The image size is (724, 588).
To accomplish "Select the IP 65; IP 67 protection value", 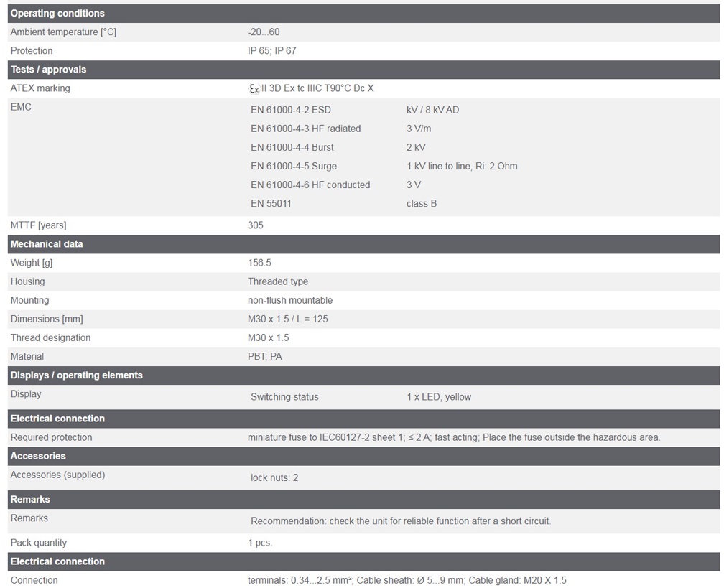I will click(x=271, y=51).
